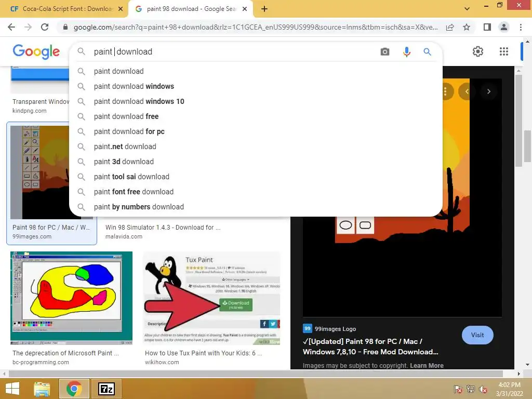Open File Explorer from the taskbar
Viewport: 532px width, 399px height.
(x=42, y=389)
